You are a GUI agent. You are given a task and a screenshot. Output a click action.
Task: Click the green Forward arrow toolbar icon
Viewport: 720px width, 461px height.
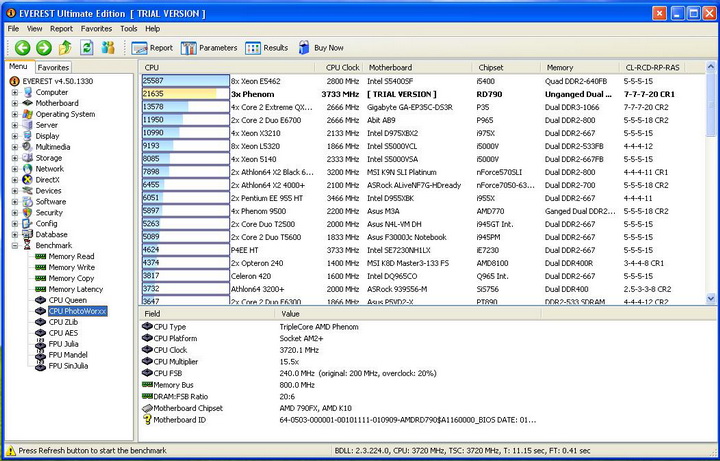point(44,47)
